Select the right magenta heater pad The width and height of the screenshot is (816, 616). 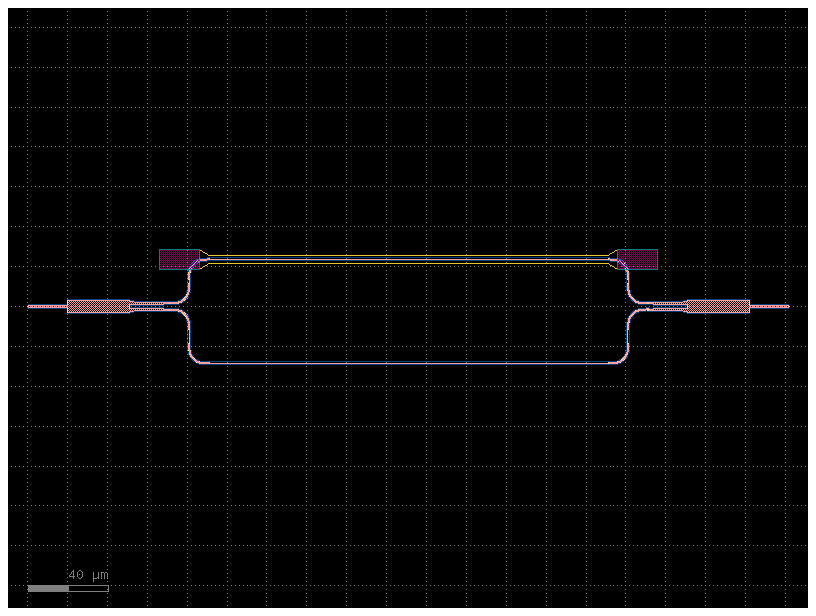point(637,260)
